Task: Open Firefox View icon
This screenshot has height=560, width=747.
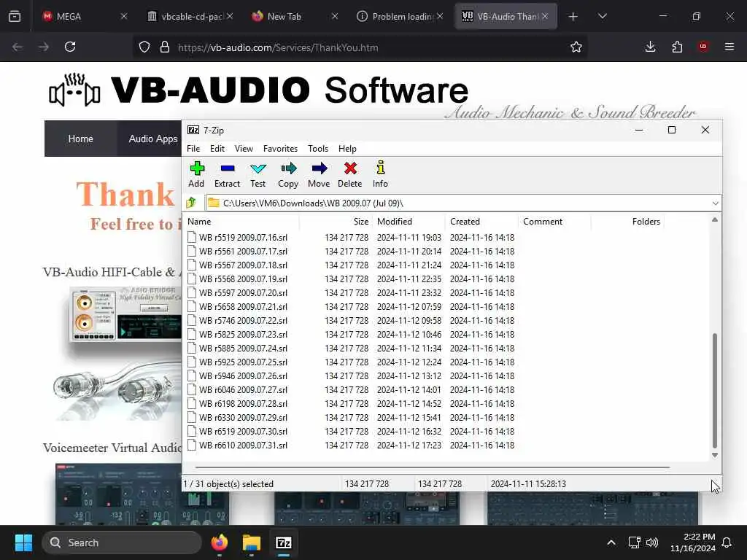Action: [15, 16]
